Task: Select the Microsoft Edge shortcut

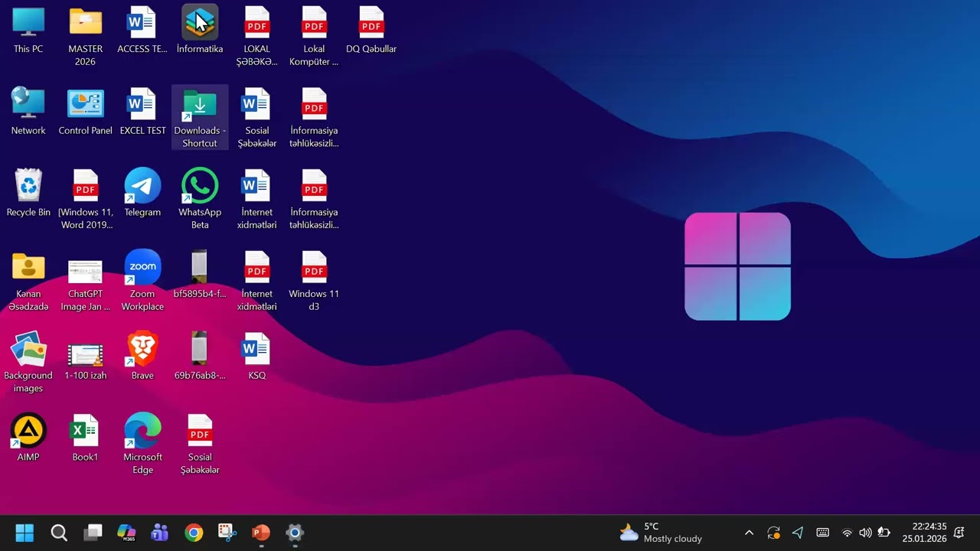Action: click(142, 445)
